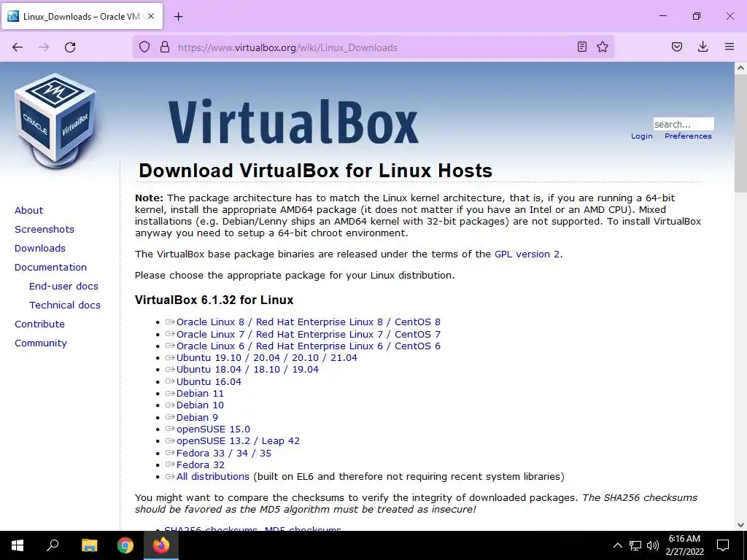Open the network status tray icon
Screen dimensions: 747x560
[x=635, y=545]
